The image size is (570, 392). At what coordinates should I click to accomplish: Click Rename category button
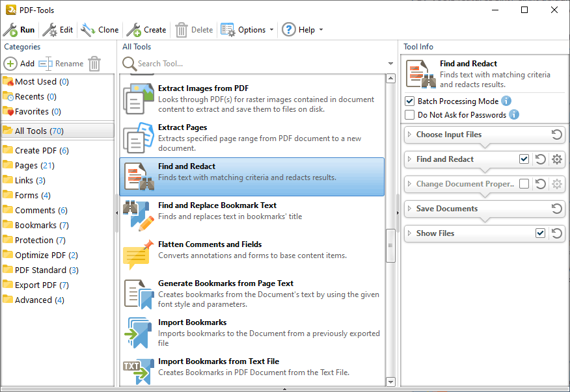pyautogui.click(x=61, y=64)
